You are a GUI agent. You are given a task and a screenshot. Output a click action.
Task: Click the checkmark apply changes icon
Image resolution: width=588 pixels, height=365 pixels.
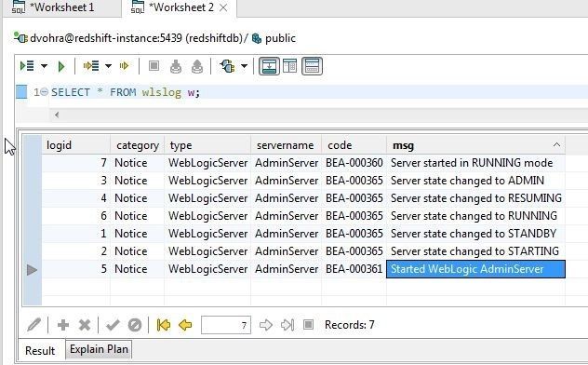point(113,325)
